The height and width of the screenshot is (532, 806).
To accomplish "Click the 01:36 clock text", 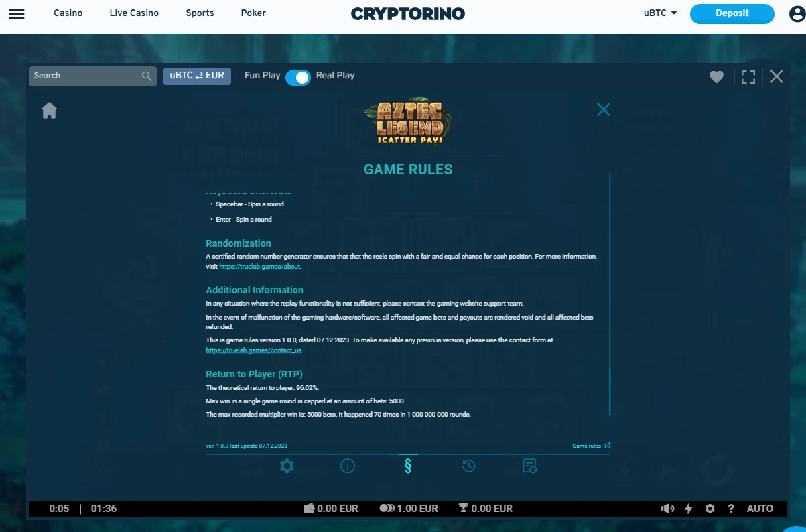I will pyautogui.click(x=104, y=509).
